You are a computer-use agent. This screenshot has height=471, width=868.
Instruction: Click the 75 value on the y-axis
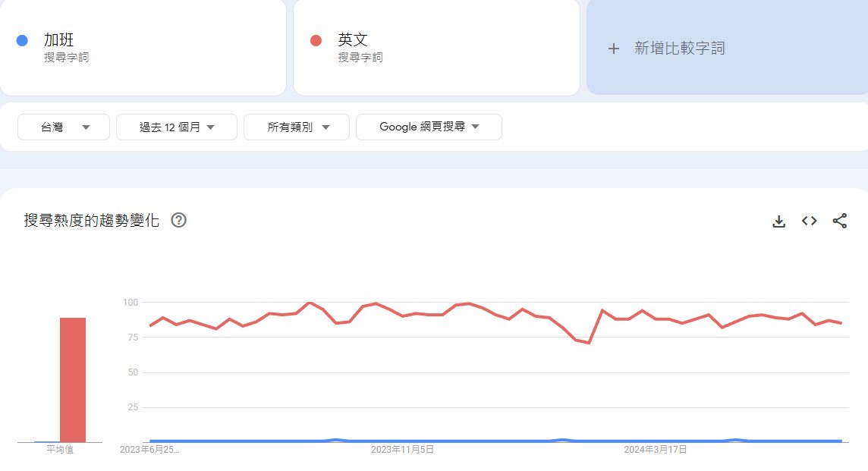133,337
